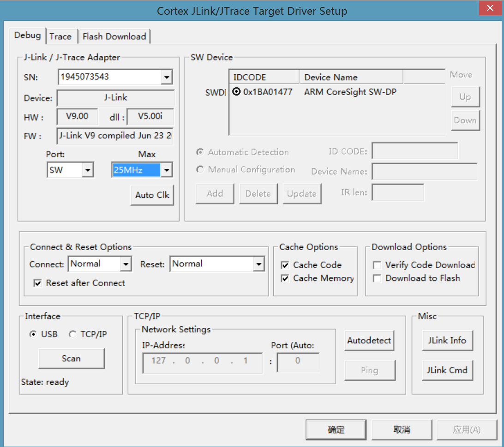Click the HW version V9.00 field
Screen dimensions: 504x447
pos(77,116)
